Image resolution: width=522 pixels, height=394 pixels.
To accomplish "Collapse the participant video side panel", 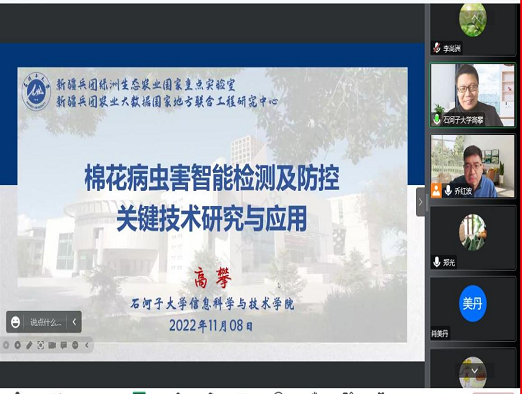I will coord(420,202).
